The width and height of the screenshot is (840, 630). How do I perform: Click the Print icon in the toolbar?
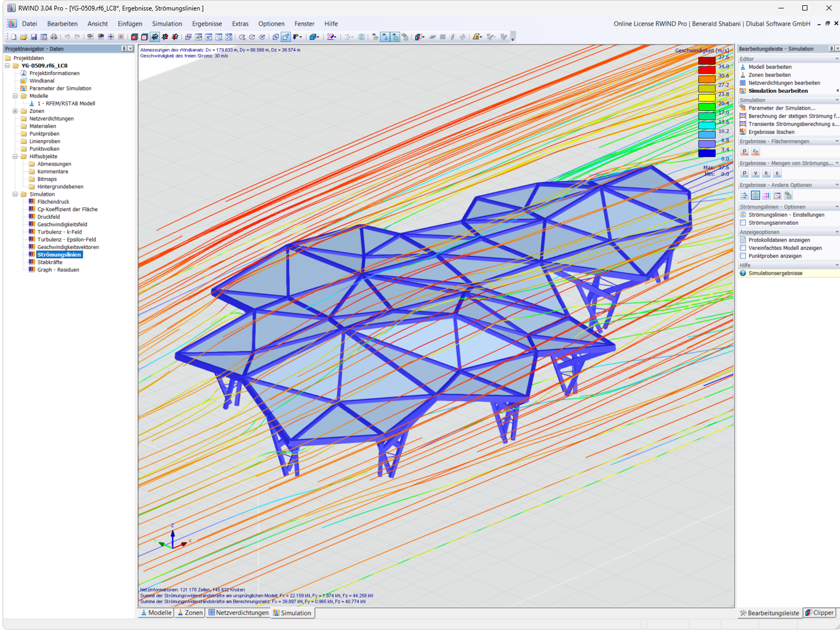click(54, 37)
